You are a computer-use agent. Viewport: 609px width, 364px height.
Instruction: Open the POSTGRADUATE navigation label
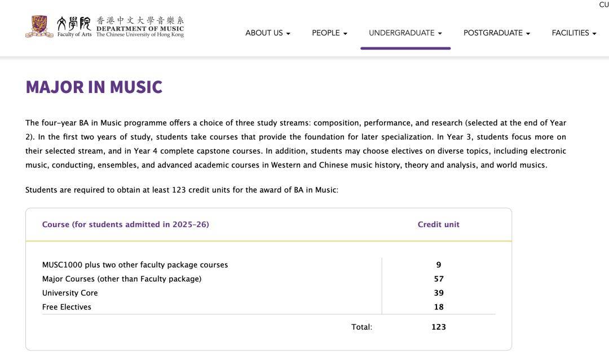[x=493, y=33]
